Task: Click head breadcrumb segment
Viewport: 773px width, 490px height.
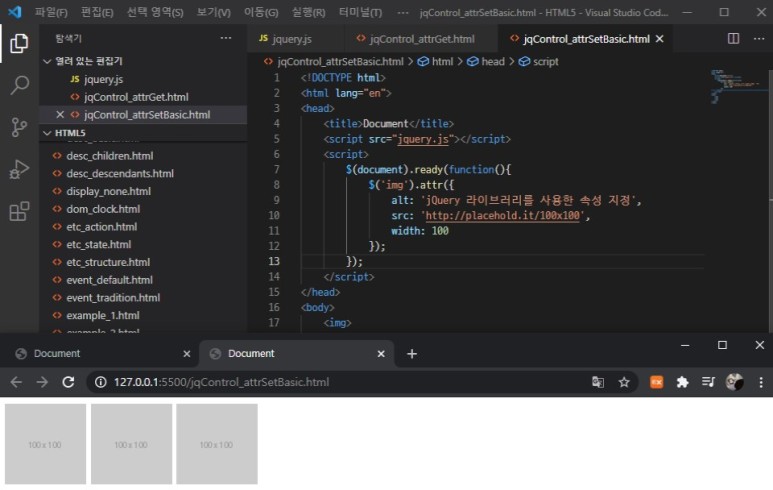Action: pyautogui.click(x=486, y=62)
